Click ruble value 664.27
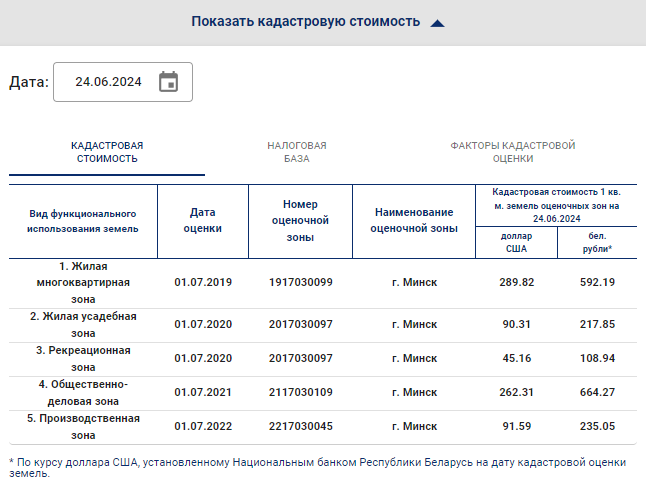646x485 pixels. 597,392
